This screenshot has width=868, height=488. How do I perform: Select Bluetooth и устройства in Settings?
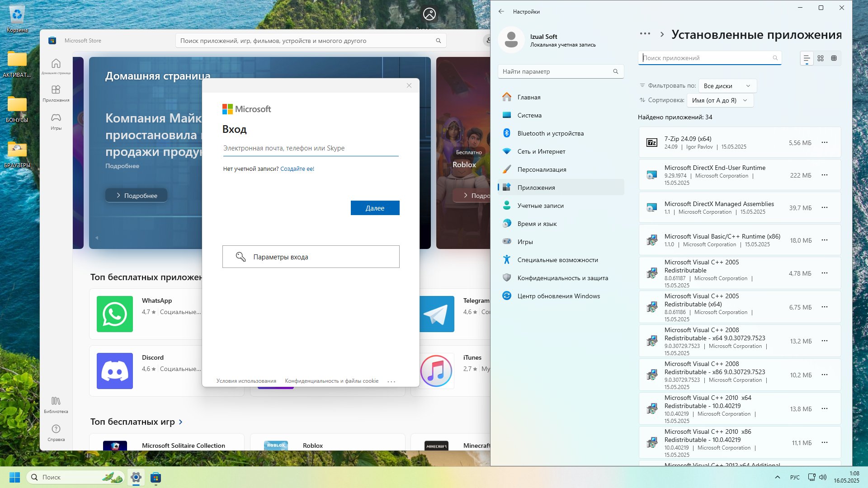tap(561, 133)
